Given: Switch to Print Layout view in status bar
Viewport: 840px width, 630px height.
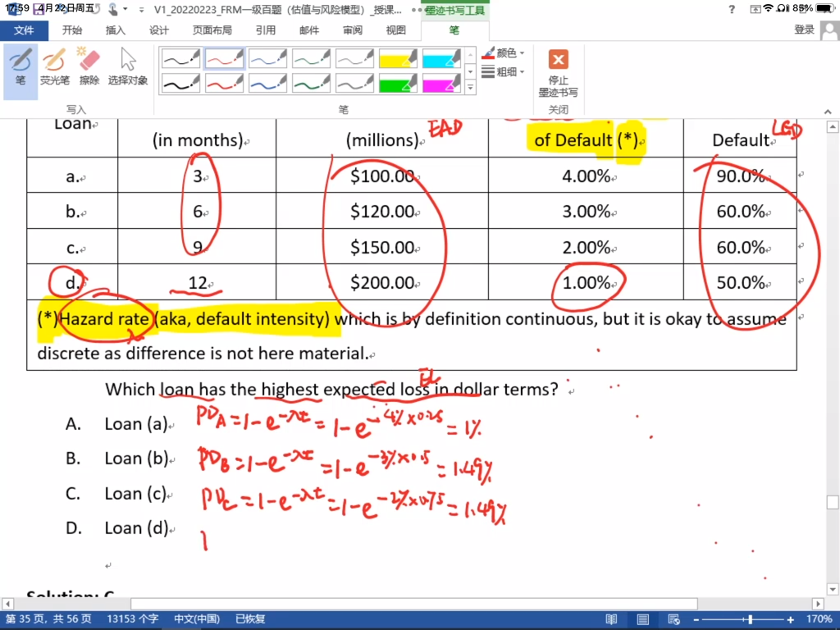Looking at the screenshot, I should pyautogui.click(x=642, y=619).
